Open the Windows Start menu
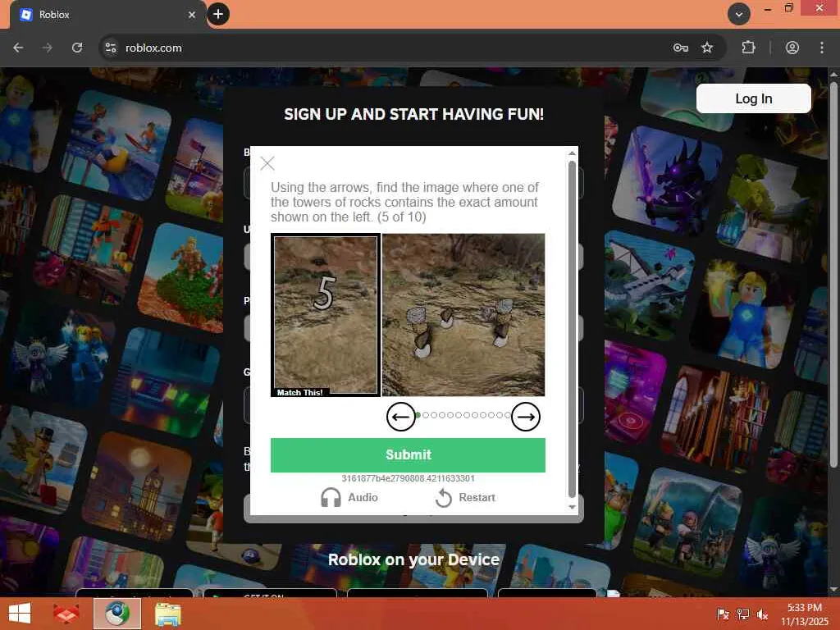 tap(20, 614)
